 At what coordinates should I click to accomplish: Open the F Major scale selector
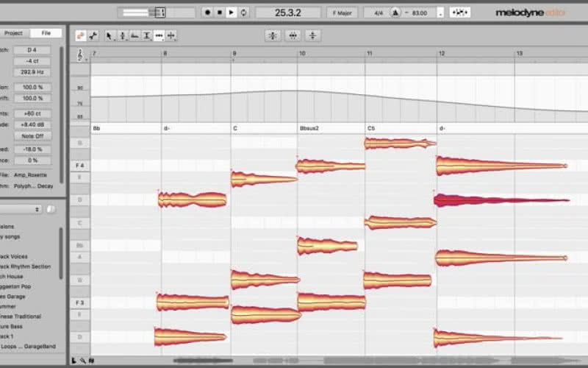(342, 13)
